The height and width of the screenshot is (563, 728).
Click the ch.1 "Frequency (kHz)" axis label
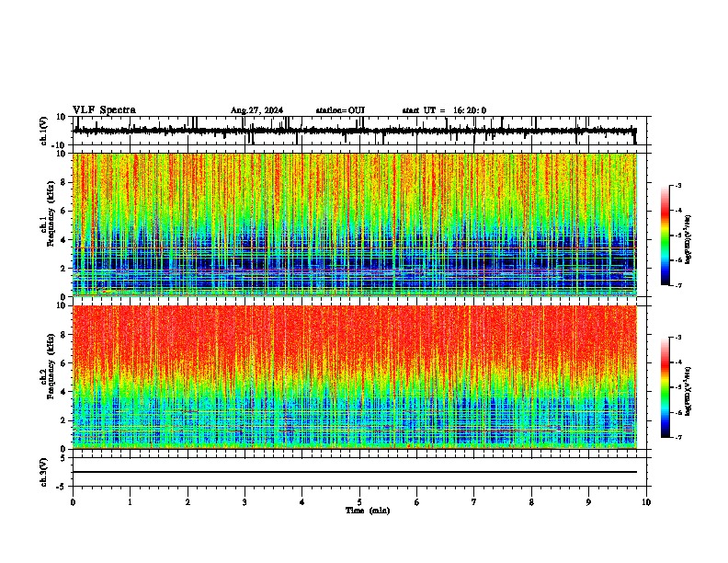coord(51,213)
